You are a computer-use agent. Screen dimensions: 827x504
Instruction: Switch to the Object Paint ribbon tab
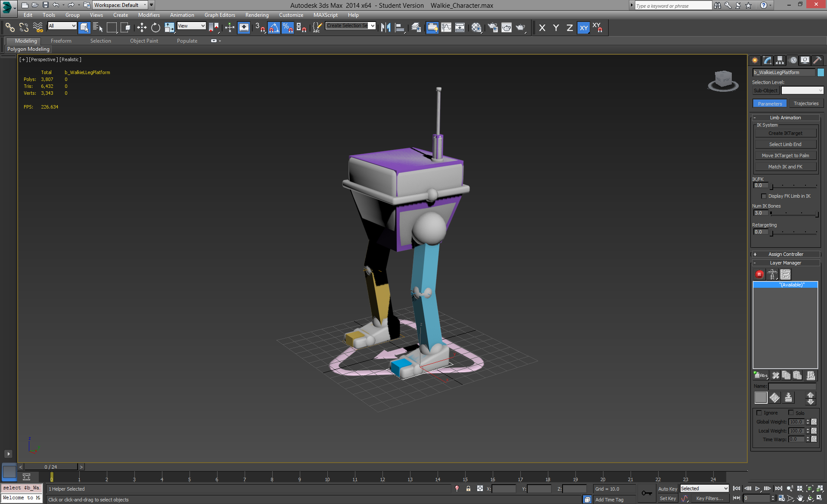pyautogui.click(x=144, y=41)
